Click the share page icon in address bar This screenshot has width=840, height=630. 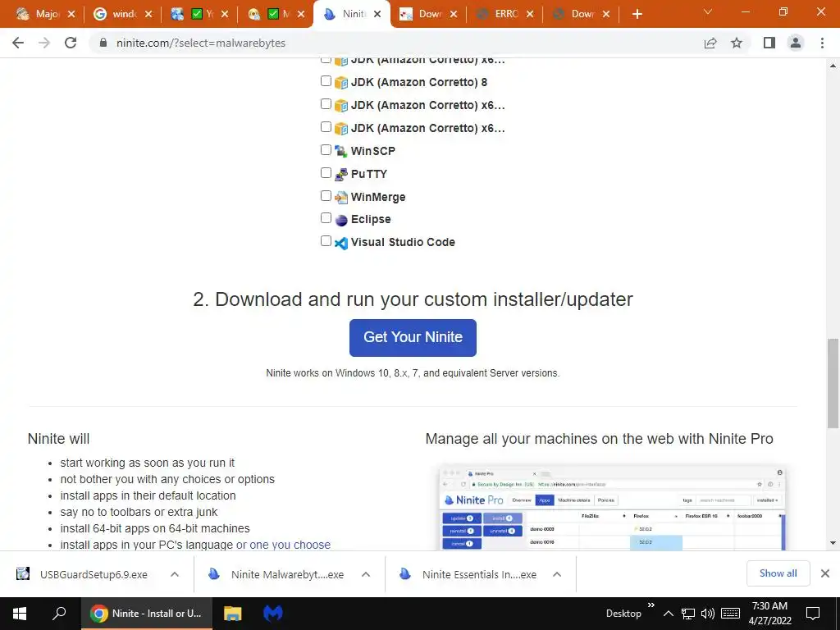[710, 43]
